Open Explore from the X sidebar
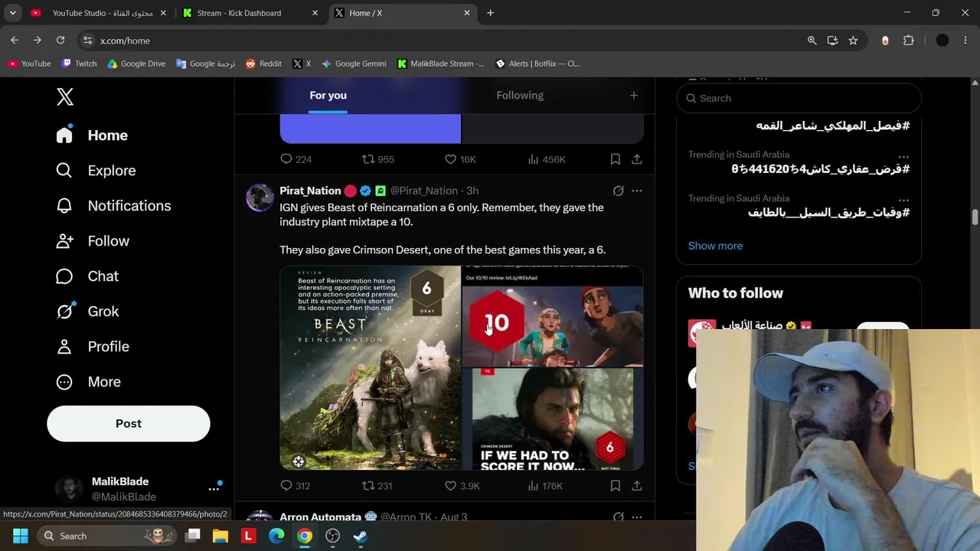 tap(96, 171)
